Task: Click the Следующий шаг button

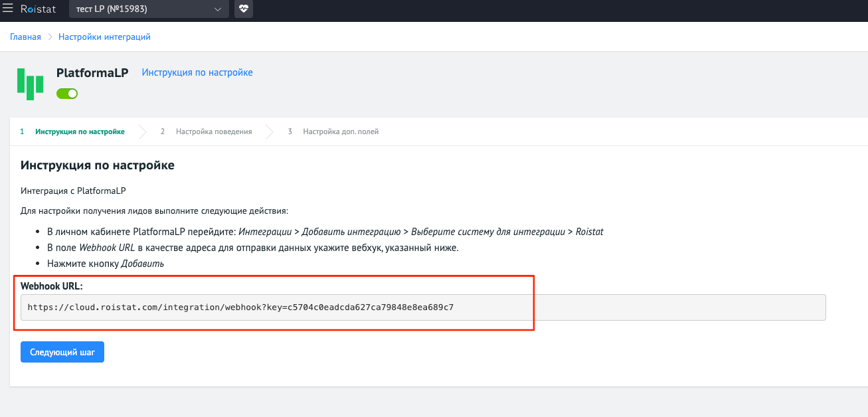Action: click(62, 352)
